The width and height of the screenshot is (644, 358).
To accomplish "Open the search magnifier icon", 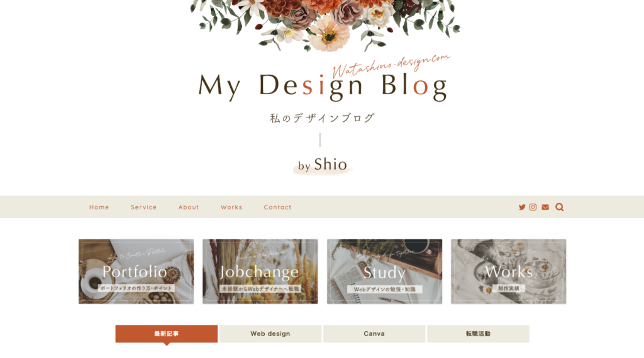I will [x=559, y=207].
